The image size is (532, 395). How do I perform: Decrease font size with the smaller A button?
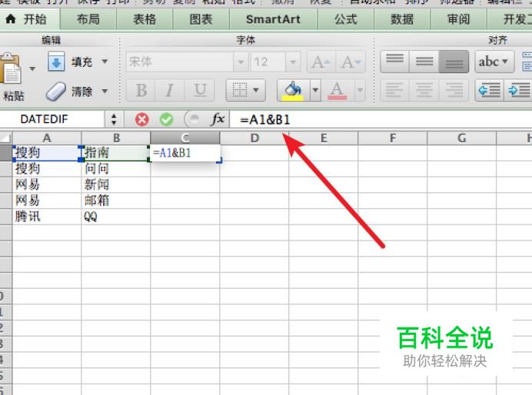point(351,61)
